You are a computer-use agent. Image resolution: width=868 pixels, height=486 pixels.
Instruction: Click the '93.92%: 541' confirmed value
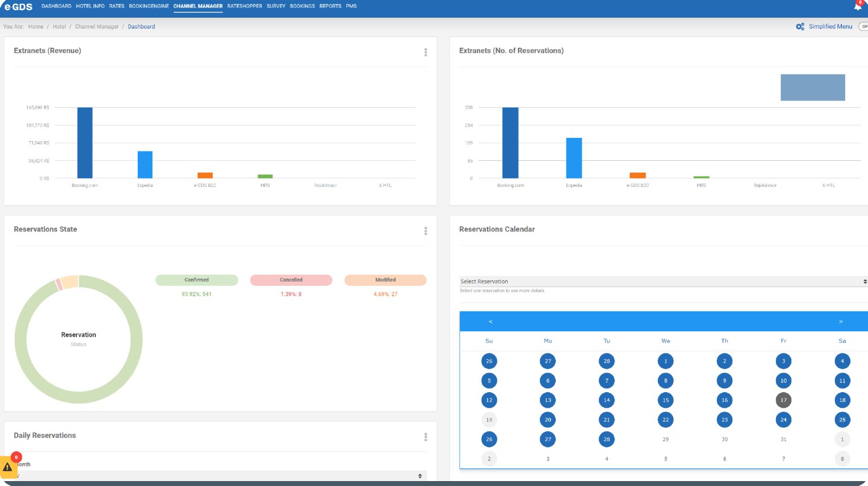click(x=196, y=294)
